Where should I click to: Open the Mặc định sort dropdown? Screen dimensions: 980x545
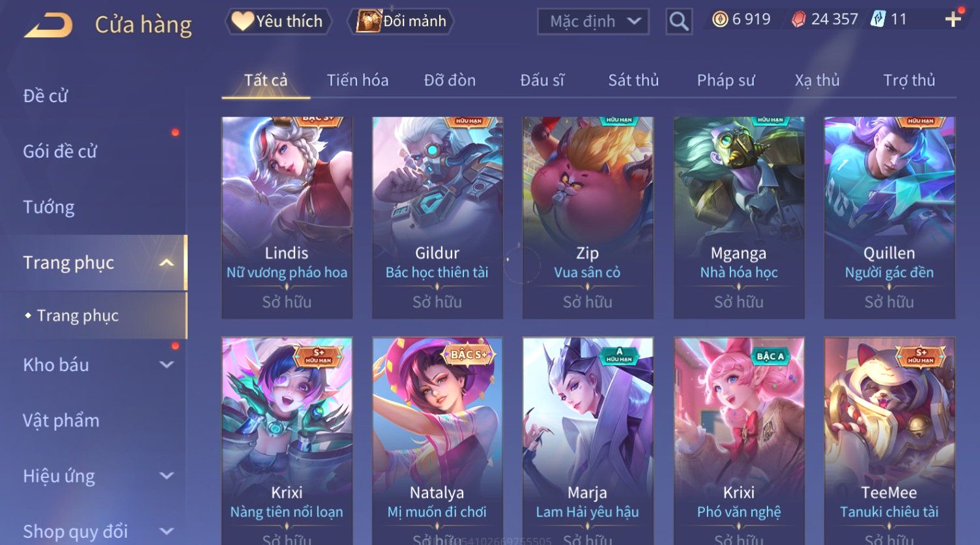click(593, 21)
